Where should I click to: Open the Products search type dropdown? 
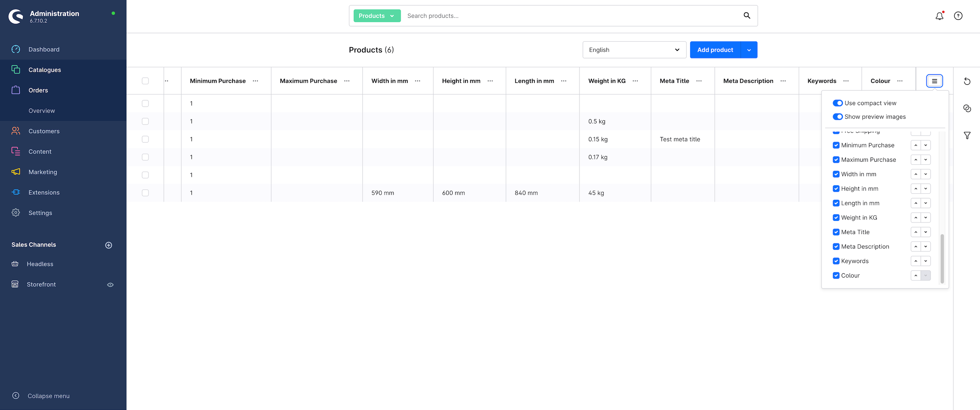click(377, 16)
